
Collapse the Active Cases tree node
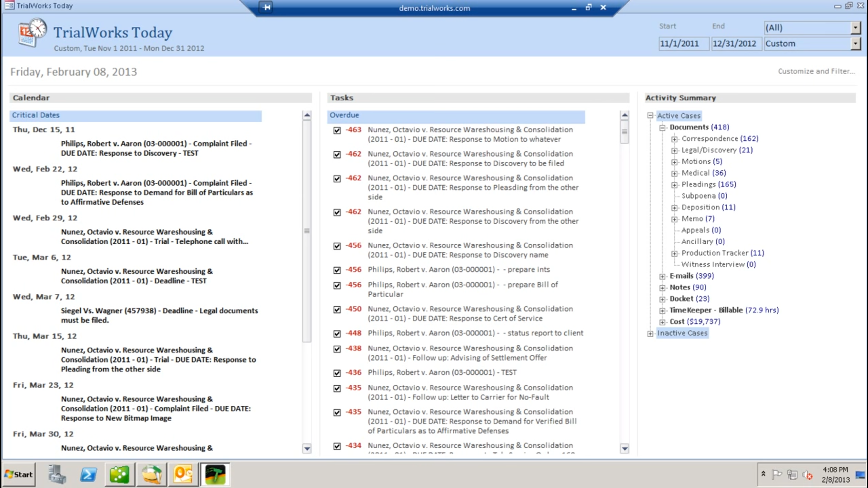(650, 116)
